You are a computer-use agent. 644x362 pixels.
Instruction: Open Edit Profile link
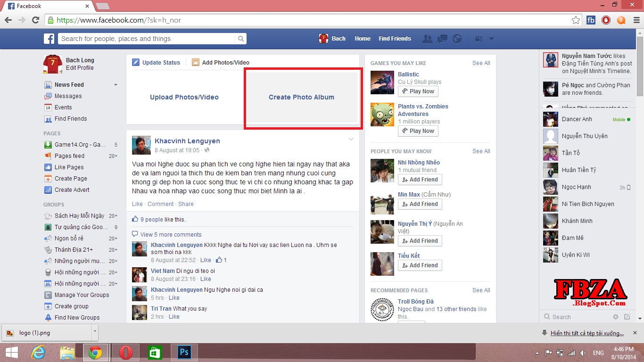(80, 68)
